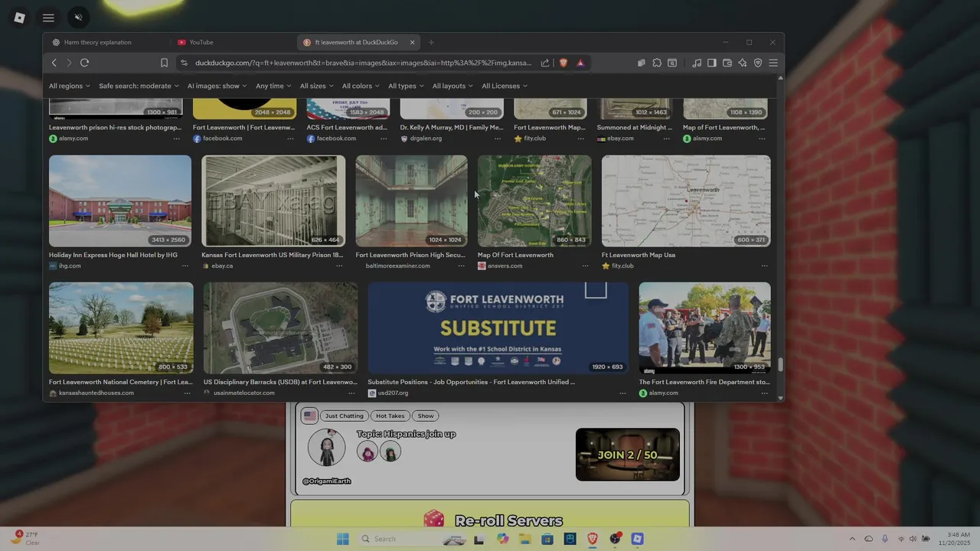Select the Show tag in Roblox
Screen dimensions: 980x551
(426, 416)
